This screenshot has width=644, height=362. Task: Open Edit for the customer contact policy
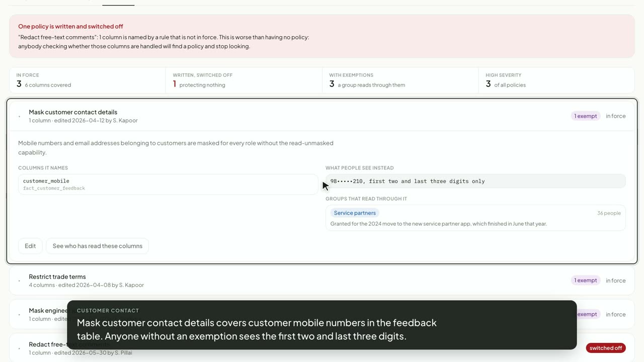coord(30,246)
